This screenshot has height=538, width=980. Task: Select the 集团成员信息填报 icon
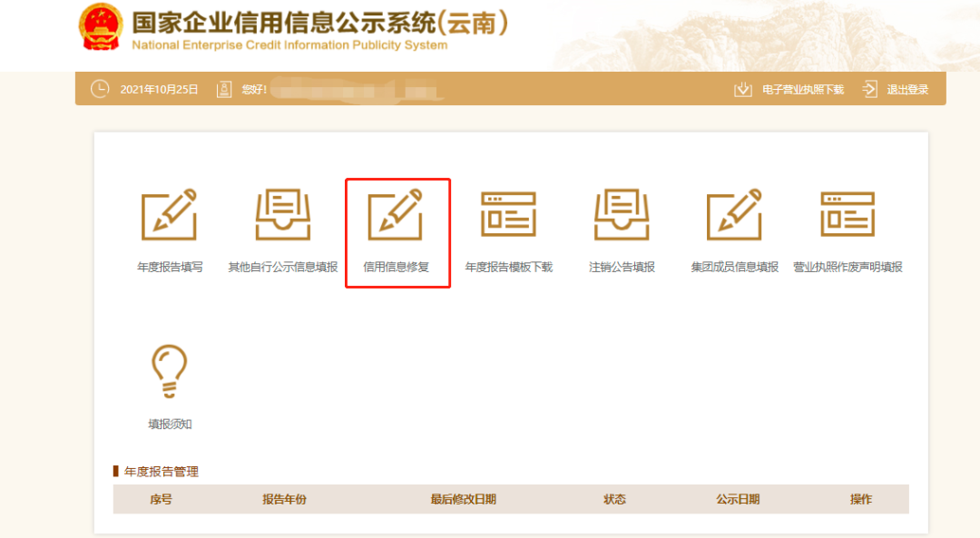click(x=734, y=215)
